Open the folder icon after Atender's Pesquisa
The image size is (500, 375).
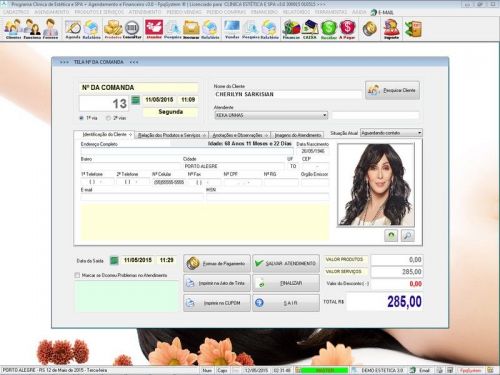(x=191, y=29)
